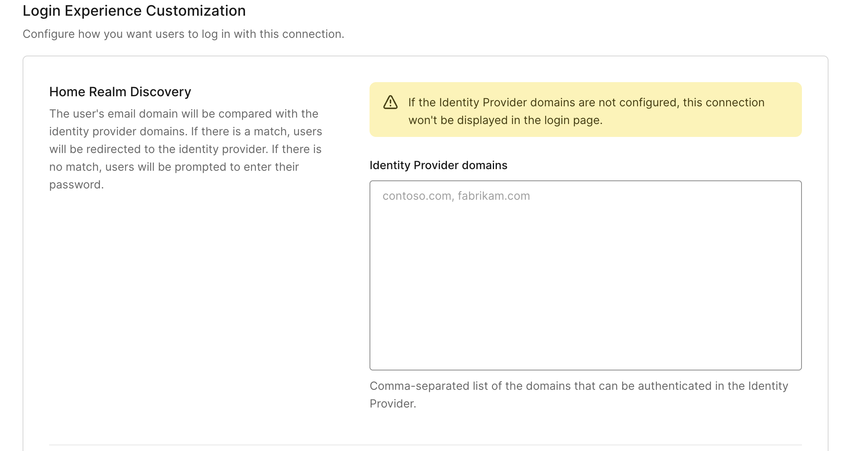
Task: Click the word "password." in the description
Action: coord(76,184)
